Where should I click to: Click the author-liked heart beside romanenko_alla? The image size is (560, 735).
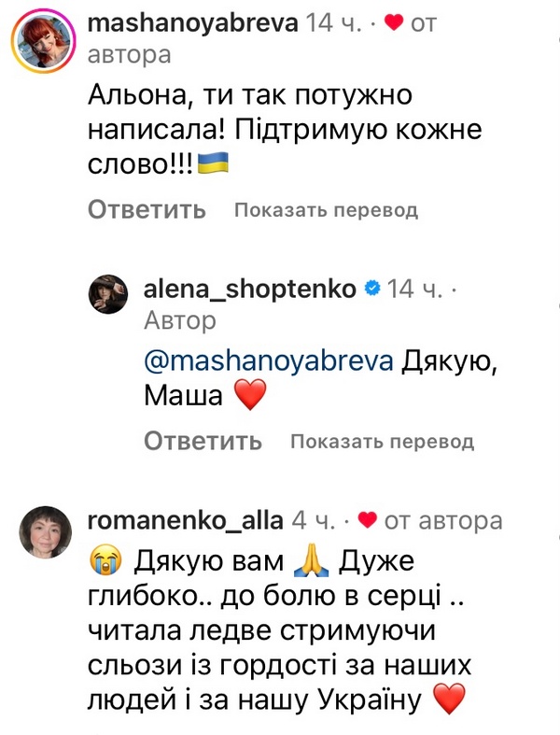point(367,520)
